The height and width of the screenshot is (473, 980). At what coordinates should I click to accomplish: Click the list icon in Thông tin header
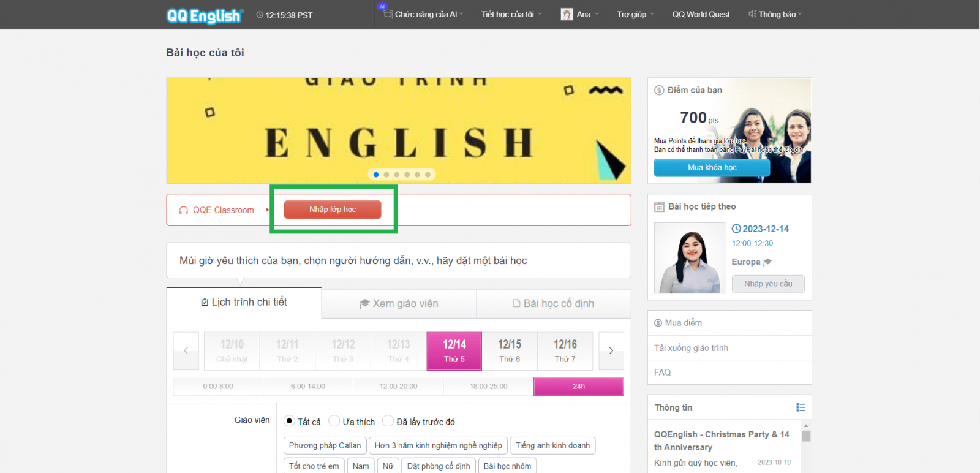click(x=800, y=407)
